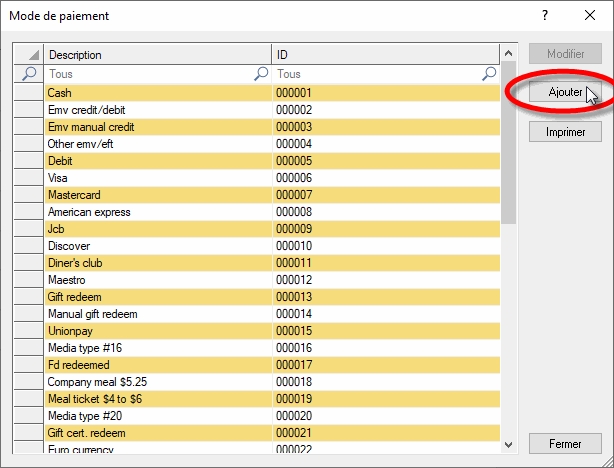
Task: Focus the ID filter field
Action: 377,74
